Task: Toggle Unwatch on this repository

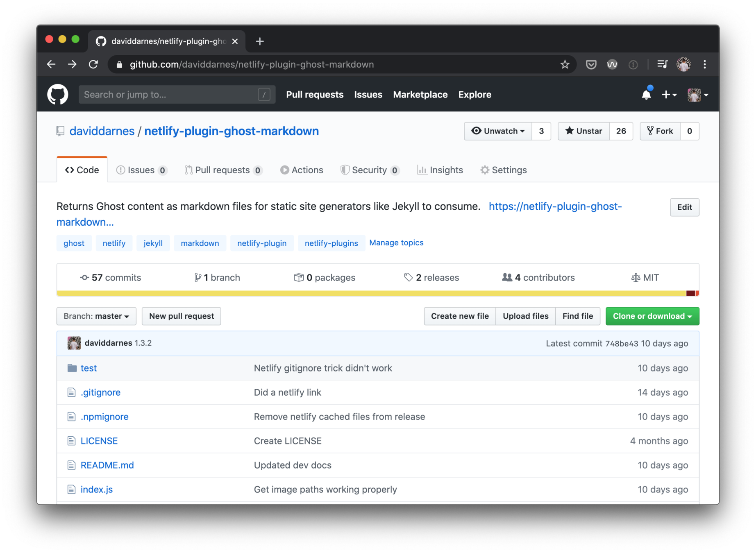Action: coord(498,131)
